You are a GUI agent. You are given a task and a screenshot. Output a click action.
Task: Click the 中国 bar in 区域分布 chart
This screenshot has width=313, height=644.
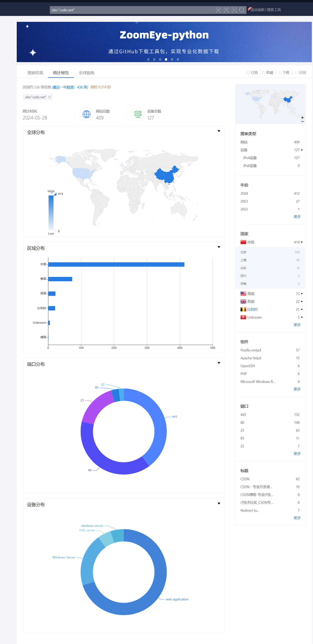[x=116, y=264]
